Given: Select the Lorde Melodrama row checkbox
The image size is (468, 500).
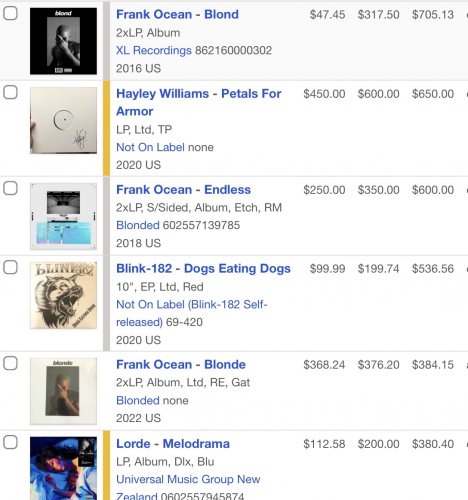Looking at the screenshot, I should coord(10,442).
